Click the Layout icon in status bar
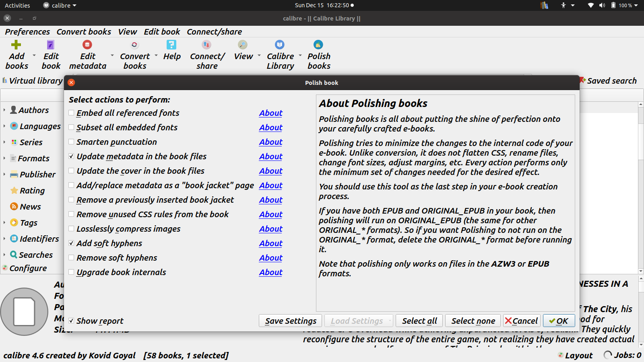644x362 pixels. [560, 355]
